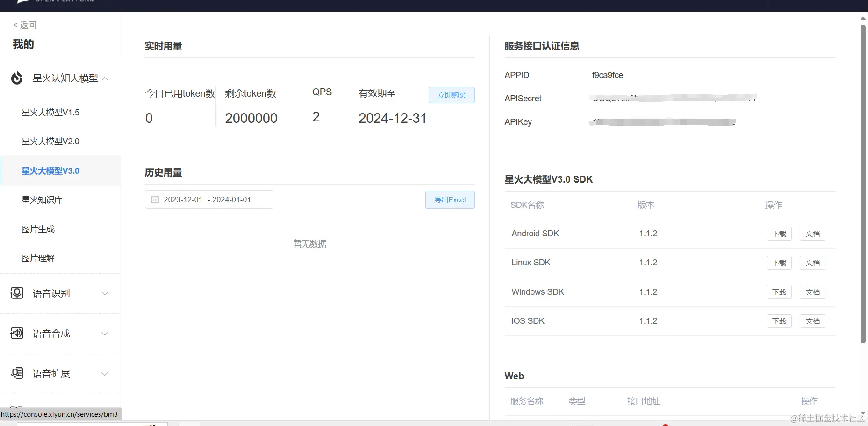Click the remaining token count 2000000
Image resolution: width=868 pixels, height=426 pixels.
coord(251,118)
